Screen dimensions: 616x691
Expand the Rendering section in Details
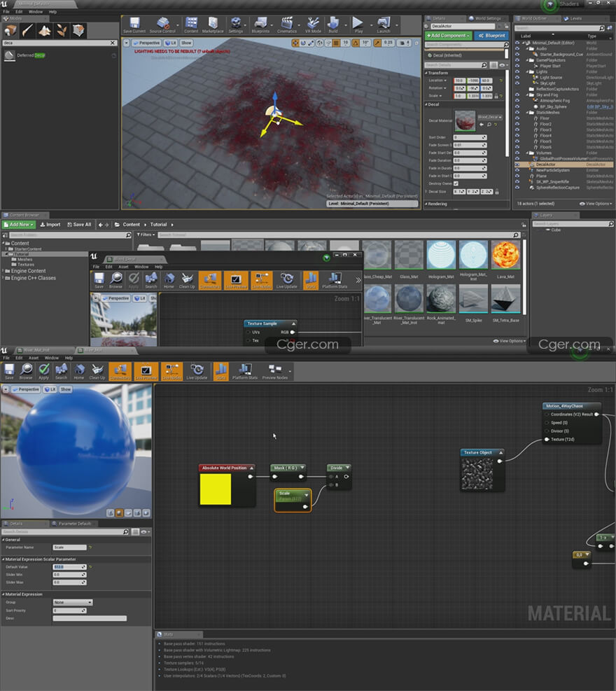[x=426, y=204]
